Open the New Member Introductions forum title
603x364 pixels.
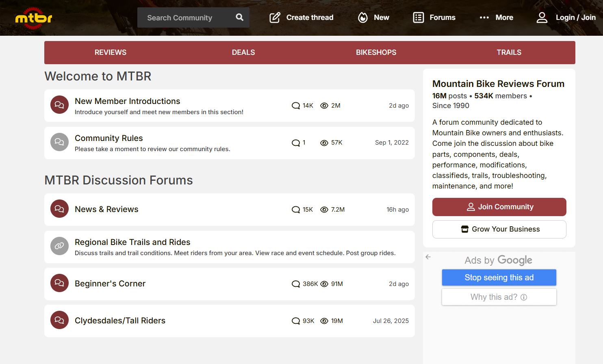[x=127, y=101]
